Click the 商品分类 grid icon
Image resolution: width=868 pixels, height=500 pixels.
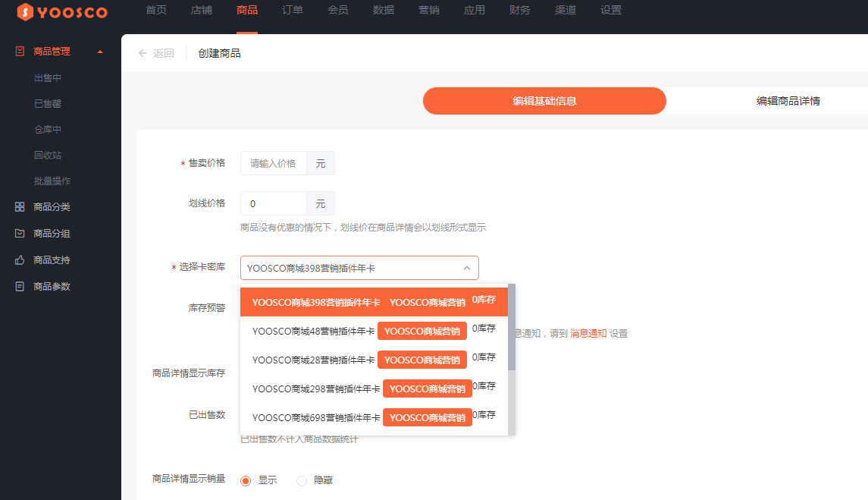pos(20,207)
